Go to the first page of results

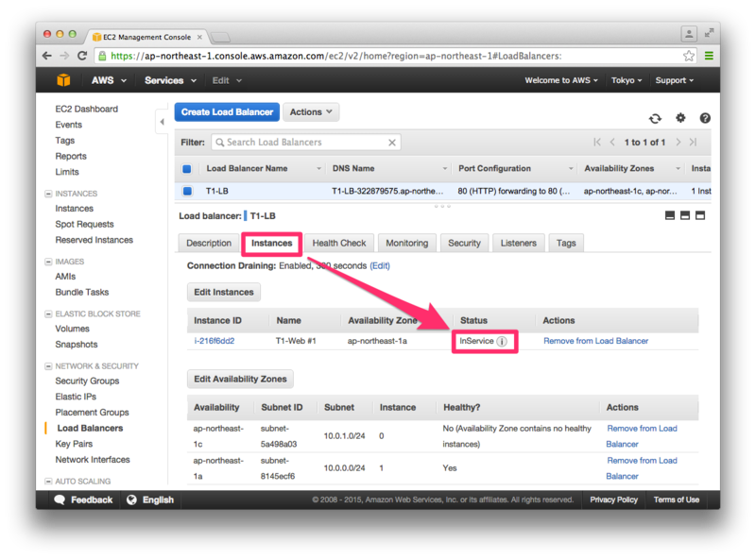[x=597, y=143]
